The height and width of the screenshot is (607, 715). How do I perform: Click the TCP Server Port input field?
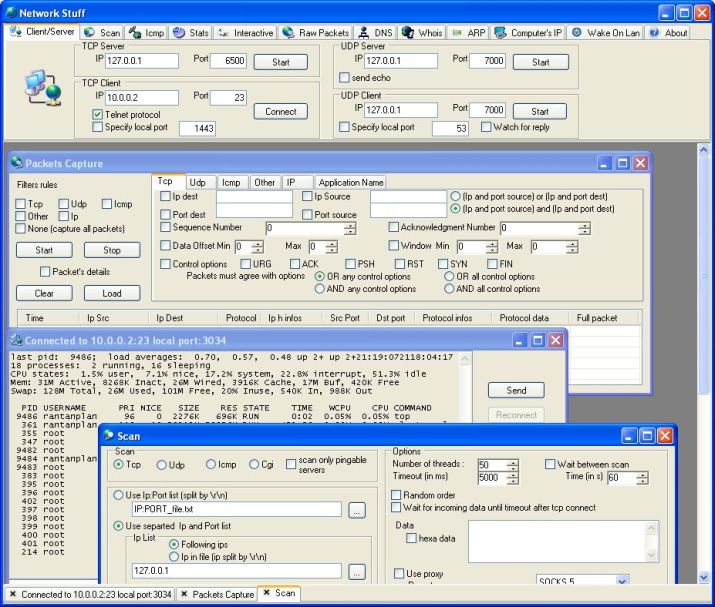(228, 61)
